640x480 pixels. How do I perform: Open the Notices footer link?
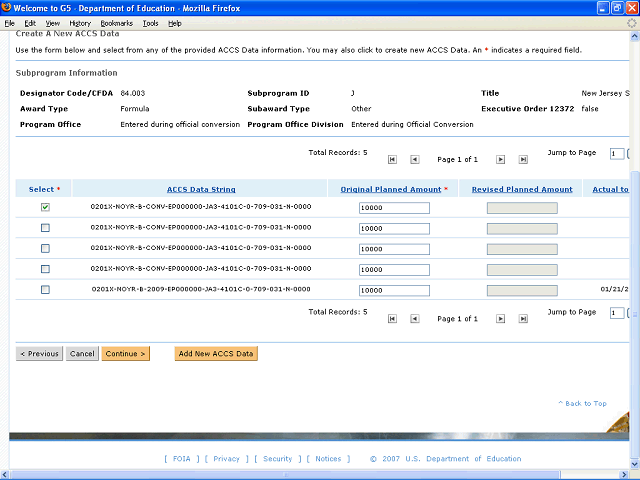328,459
